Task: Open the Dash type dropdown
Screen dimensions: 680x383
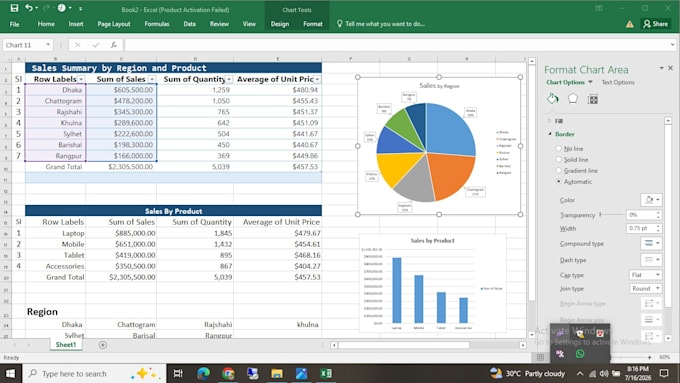Action: tap(651, 260)
